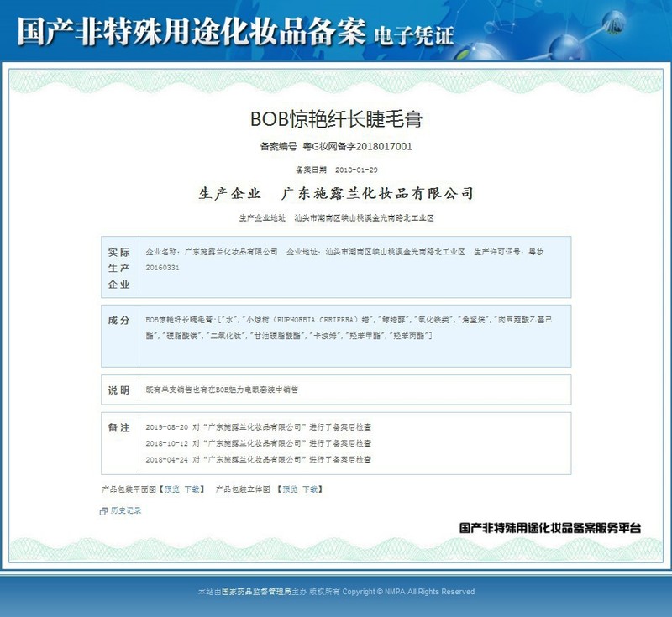
Task: Click the NMPA copyright footer text
Action: (x=337, y=592)
